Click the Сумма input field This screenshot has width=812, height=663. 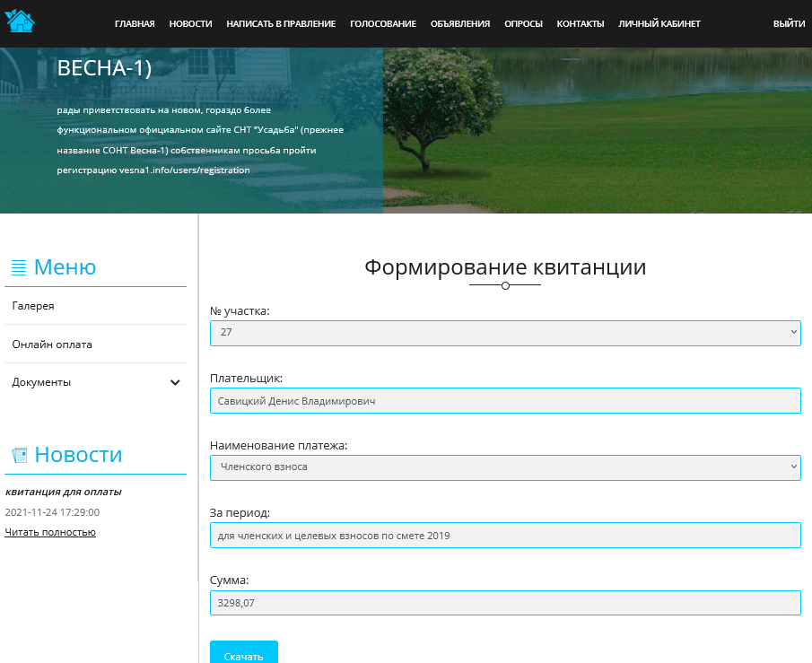505,603
